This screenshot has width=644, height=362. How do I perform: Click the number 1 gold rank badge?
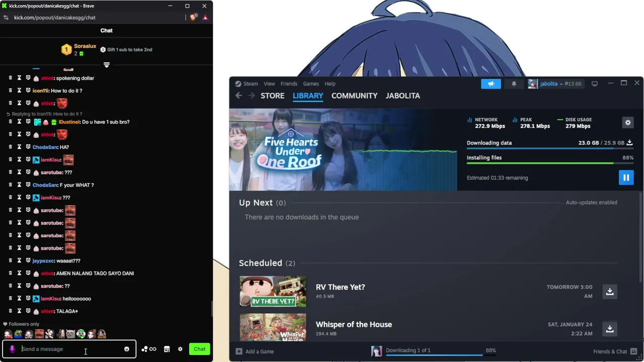pyautogui.click(x=66, y=49)
